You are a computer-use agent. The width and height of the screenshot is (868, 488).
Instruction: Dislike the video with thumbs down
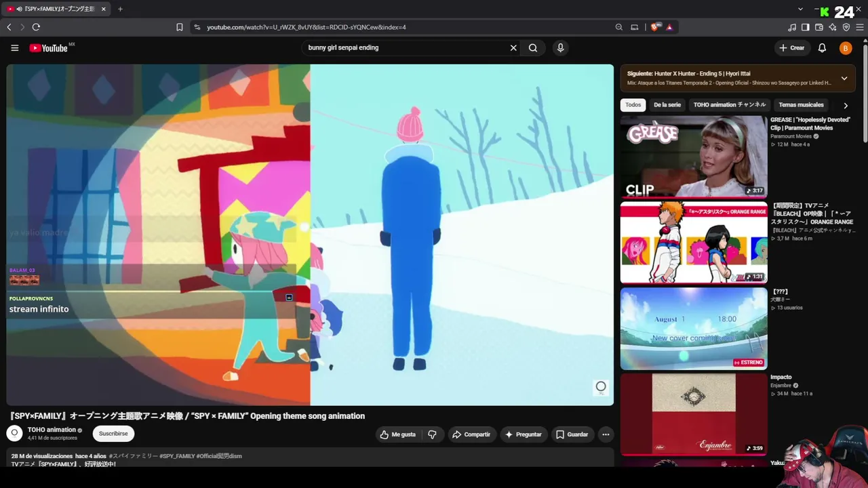pos(433,434)
